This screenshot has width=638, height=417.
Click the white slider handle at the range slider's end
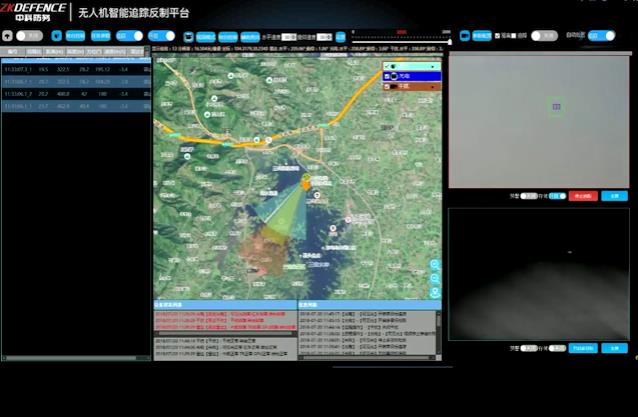click(450, 41)
